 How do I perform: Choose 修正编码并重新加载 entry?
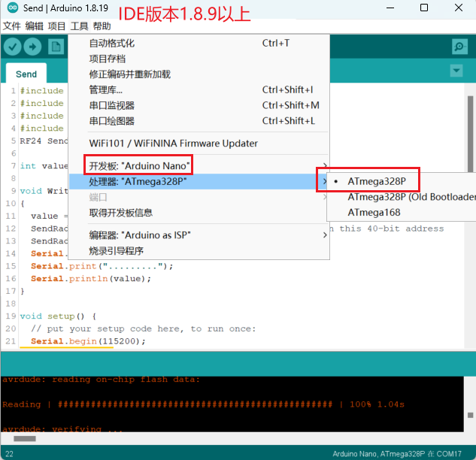(199, 74)
